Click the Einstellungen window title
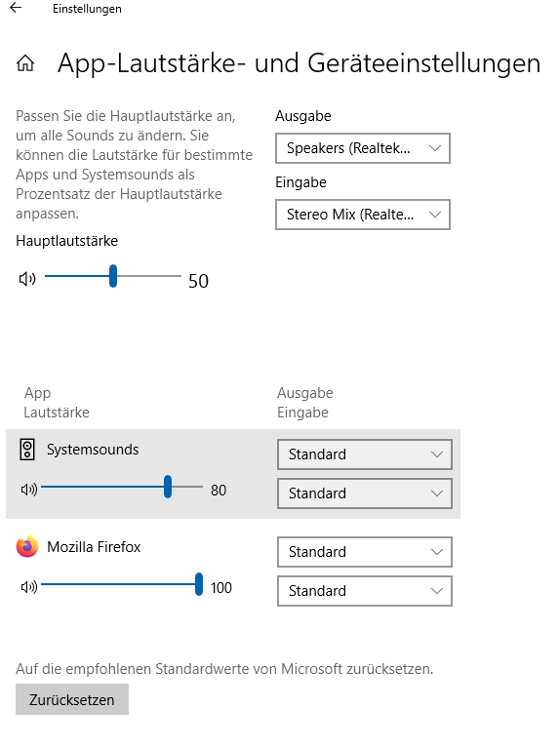560x749 pixels. [x=87, y=9]
